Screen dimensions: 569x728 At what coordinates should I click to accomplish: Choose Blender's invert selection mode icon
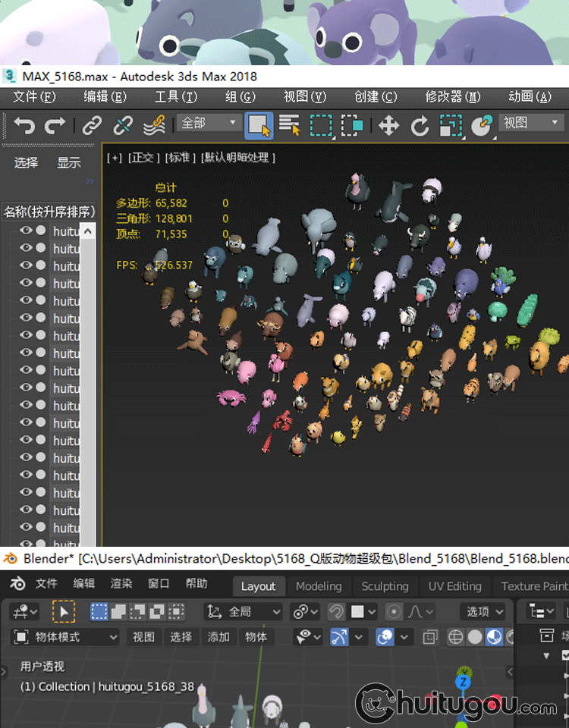point(157,612)
